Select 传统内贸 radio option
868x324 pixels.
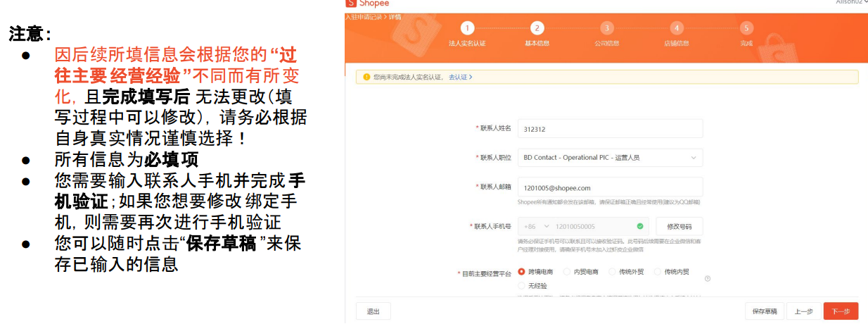(658, 272)
